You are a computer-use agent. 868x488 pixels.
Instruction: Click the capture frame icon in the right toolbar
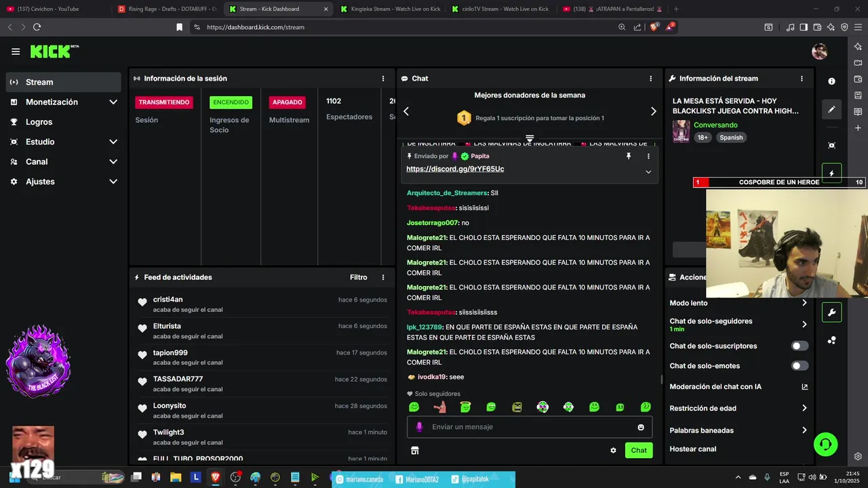click(x=831, y=145)
